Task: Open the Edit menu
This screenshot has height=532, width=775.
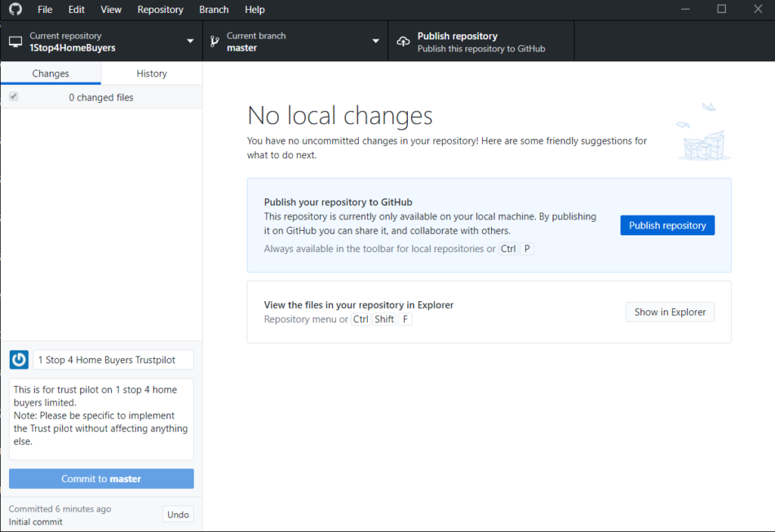Action: pos(76,9)
